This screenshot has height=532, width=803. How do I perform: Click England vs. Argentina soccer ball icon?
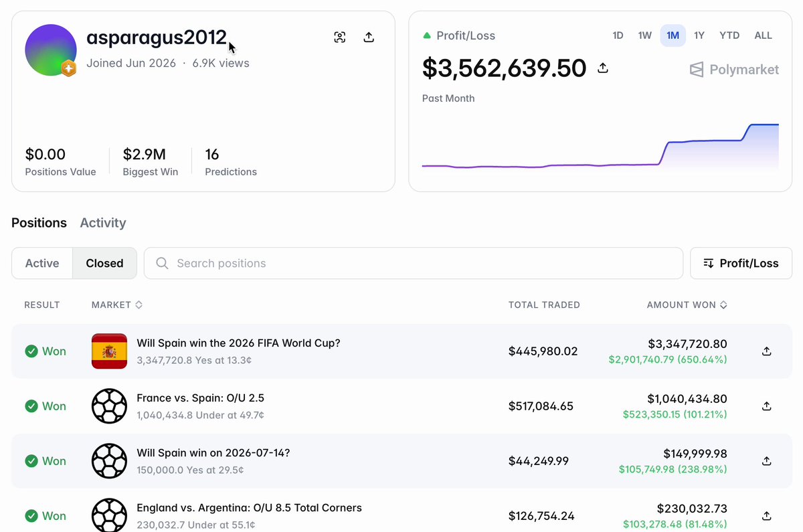pyautogui.click(x=109, y=516)
